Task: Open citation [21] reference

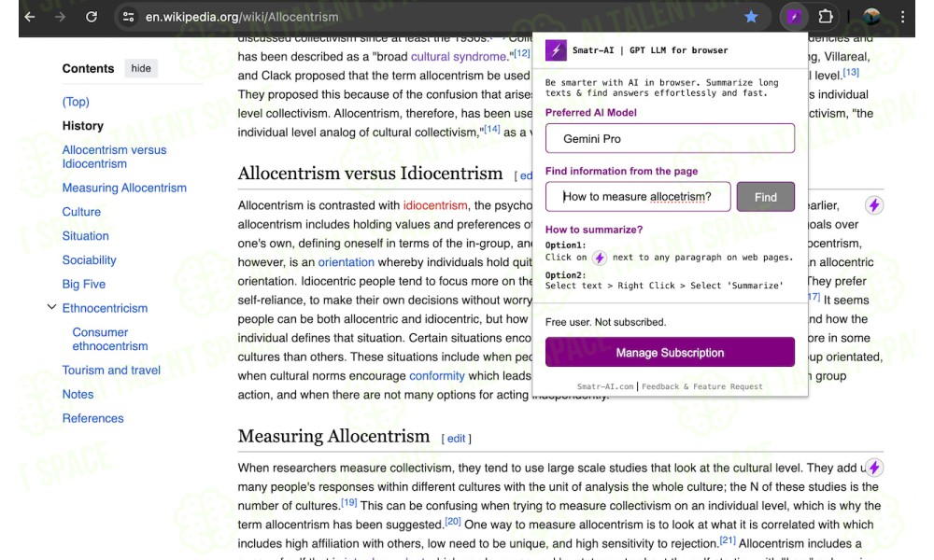Action: coord(728,540)
